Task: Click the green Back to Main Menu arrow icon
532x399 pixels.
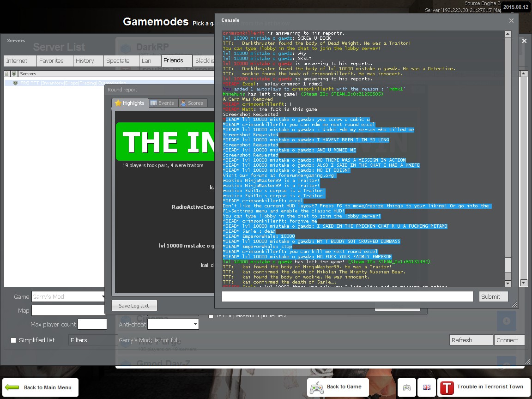Action: (x=12, y=387)
